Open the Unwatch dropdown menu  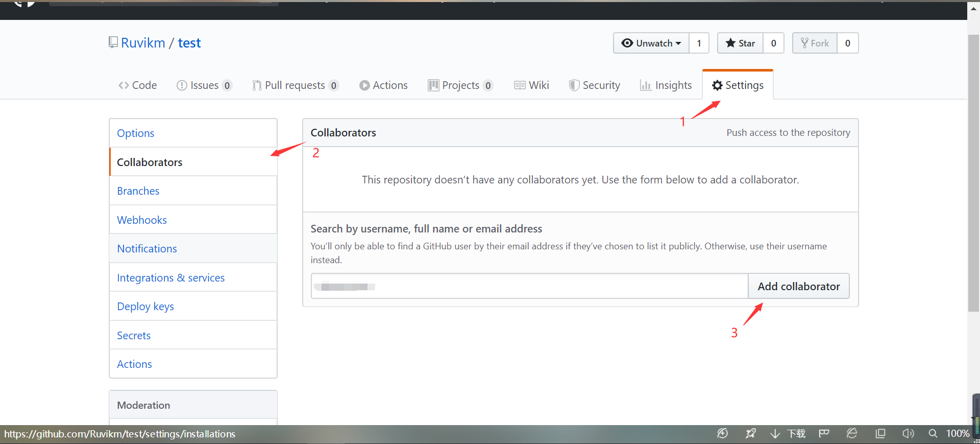651,43
